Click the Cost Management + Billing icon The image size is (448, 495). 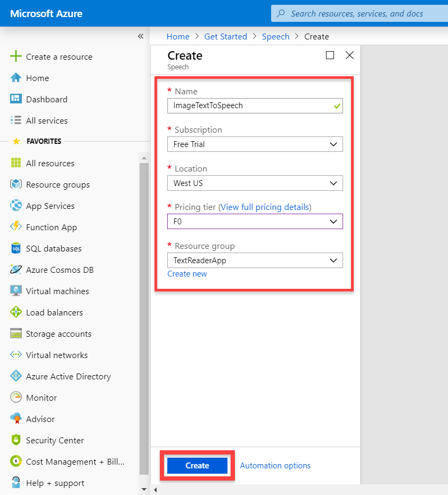pos(16,461)
